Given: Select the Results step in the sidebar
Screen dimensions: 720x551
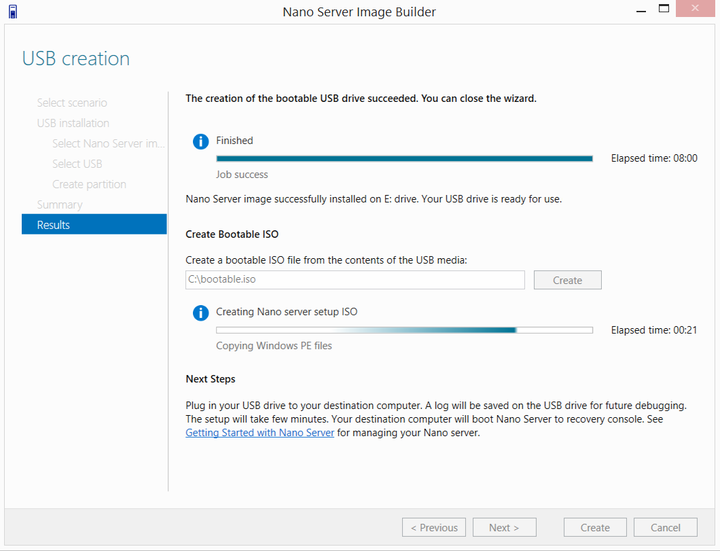Looking at the screenshot, I should 94,225.
